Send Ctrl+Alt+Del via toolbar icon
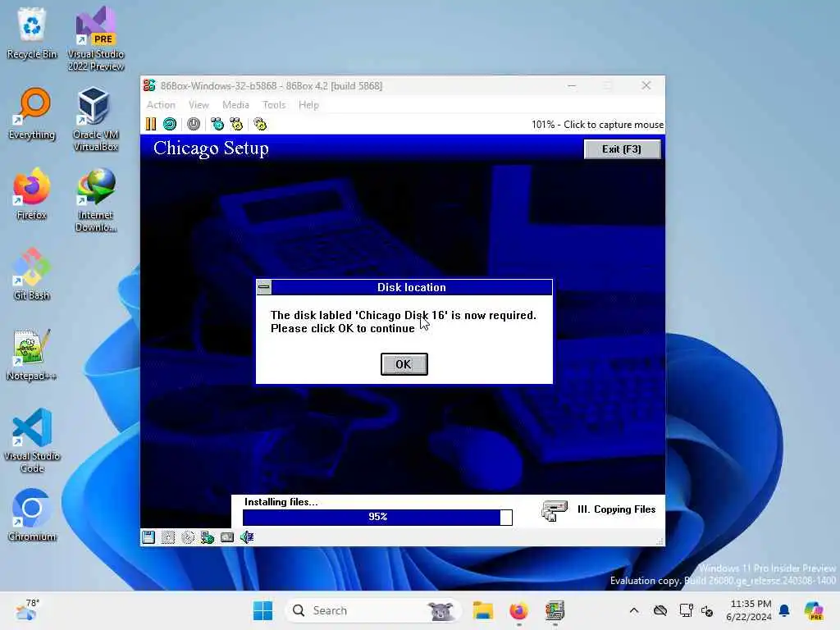This screenshot has height=630, width=840. (217, 125)
